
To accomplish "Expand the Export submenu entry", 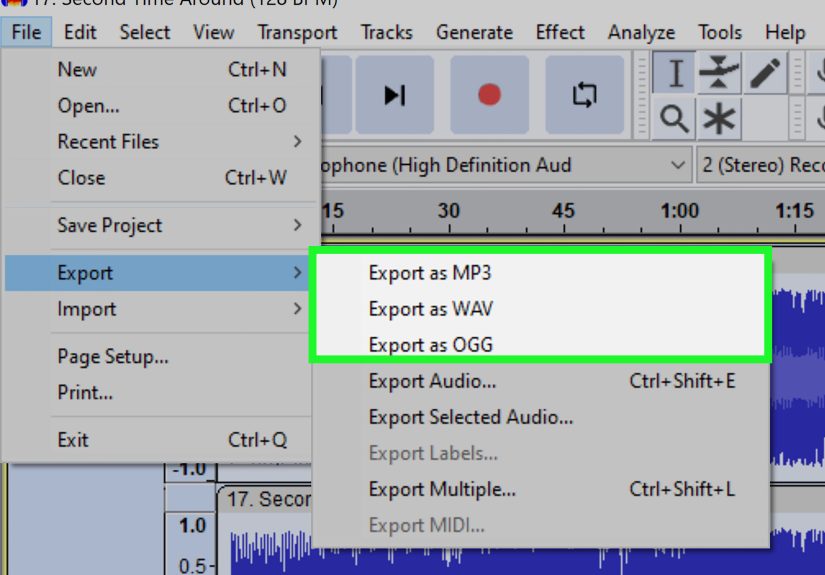I will coord(158,273).
